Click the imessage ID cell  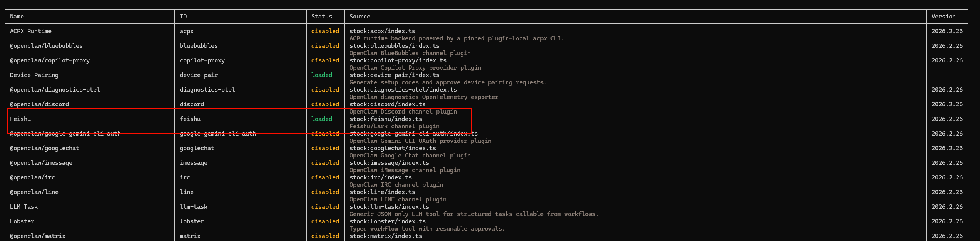(x=193, y=163)
